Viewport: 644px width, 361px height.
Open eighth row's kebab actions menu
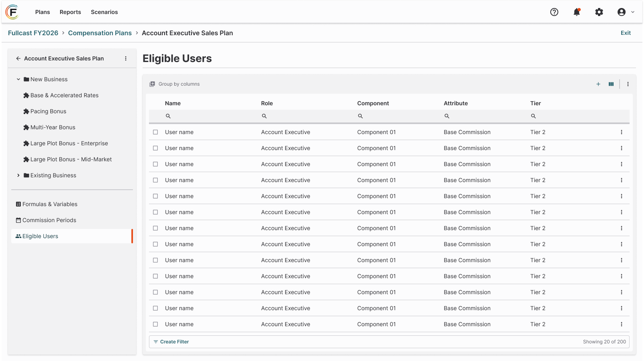pos(622,244)
